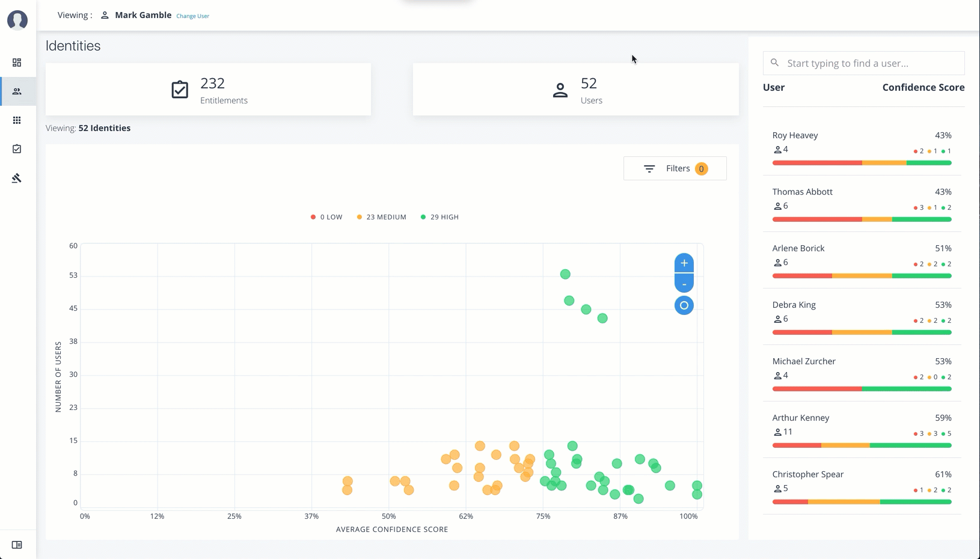
Task: Open the gavel policies icon in sidebar
Action: coord(17,178)
